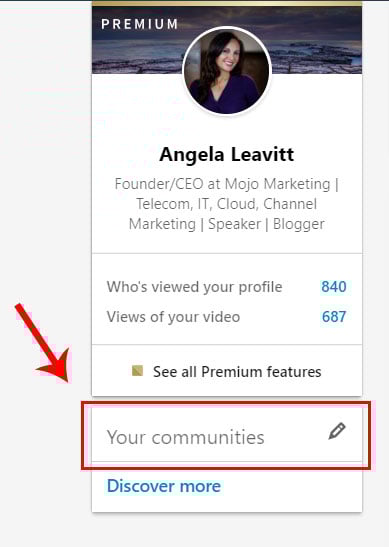
Task: Click the Telecom, IT, Cloud, Channel headline line
Action: [x=227, y=204]
